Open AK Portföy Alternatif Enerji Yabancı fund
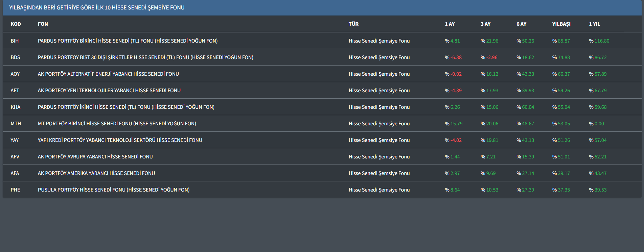The height and width of the screenshot is (252, 644). tap(108, 74)
